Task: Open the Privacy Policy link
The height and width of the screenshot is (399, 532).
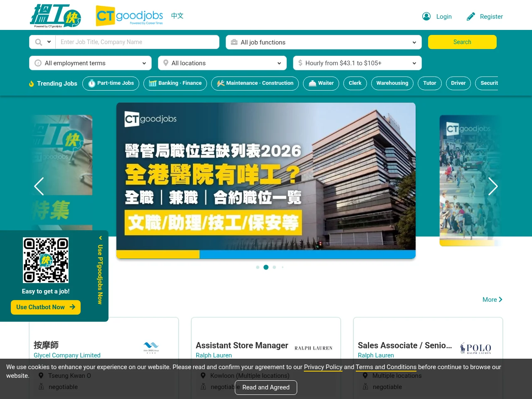Action: [323, 367]
